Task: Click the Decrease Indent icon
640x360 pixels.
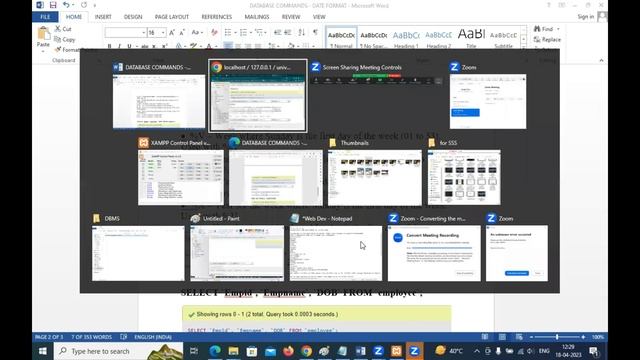Action: (278, 33)
